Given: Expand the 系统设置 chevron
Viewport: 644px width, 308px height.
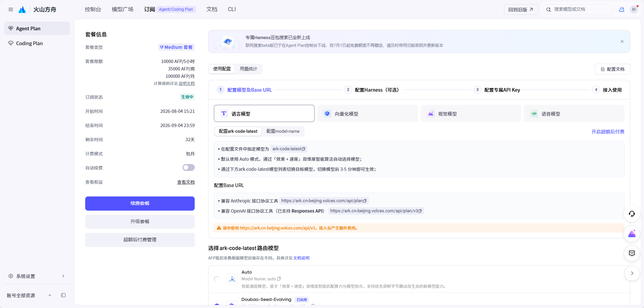Looking at the screenshot, I should (x=63, y=276).
